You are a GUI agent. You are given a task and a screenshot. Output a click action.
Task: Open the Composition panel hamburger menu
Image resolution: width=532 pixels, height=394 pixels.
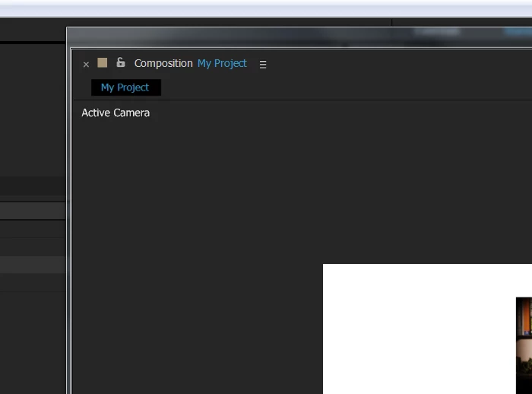(x=263, y=64)
